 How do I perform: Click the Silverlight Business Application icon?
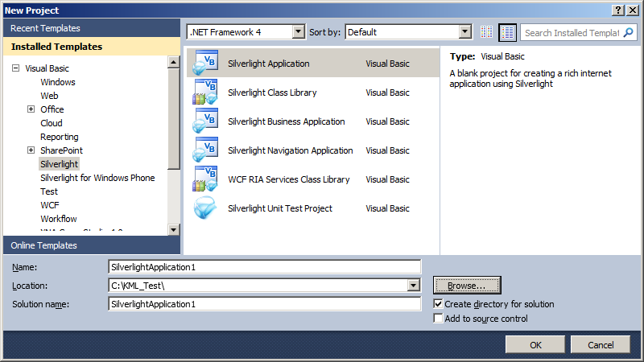[205, 121]
